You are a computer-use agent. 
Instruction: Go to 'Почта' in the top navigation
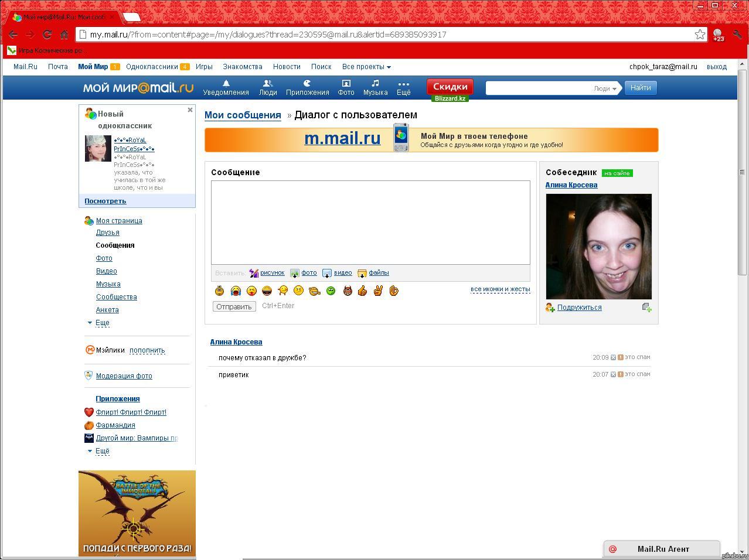[57, 67]
